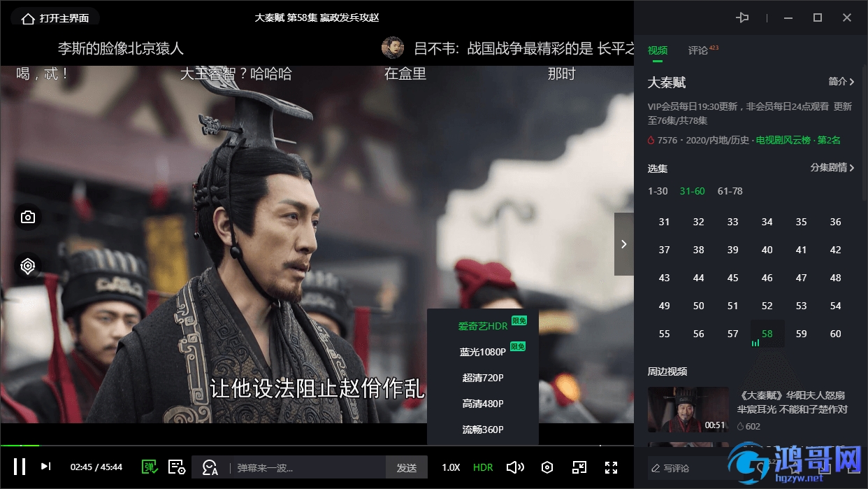The width and height of the screenshot is (868, 489).
Task: Click the 李斯的脸像北京猿人 danmaku
Action: click(121, 48)
